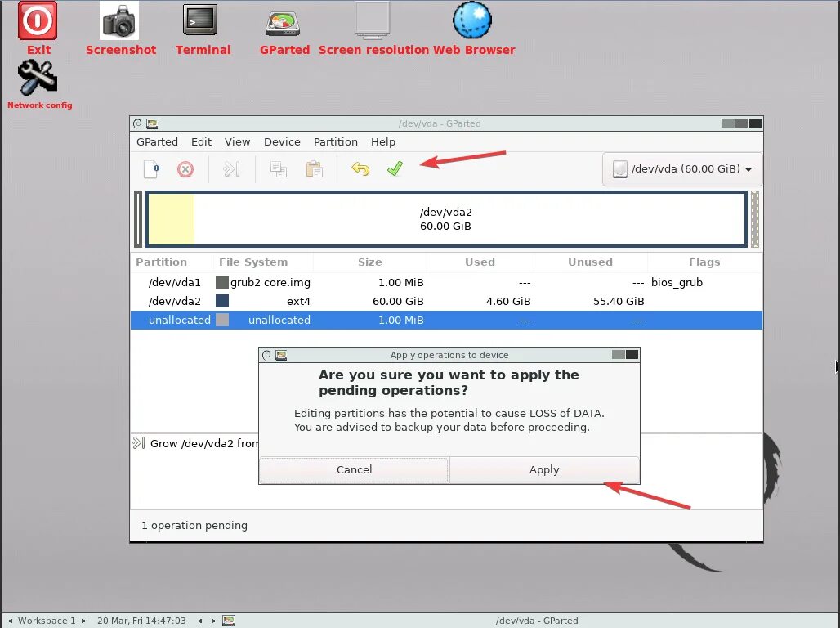This screenshot has width=840, height=628.
Task: Open the Network config tools icon
Action: (x=38, y=77)
